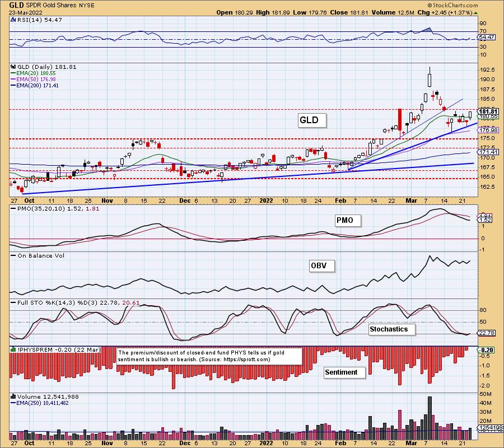Click the 'On Balance Vol' legend label
The image size is (504, 448).
[x=38, y=256]
